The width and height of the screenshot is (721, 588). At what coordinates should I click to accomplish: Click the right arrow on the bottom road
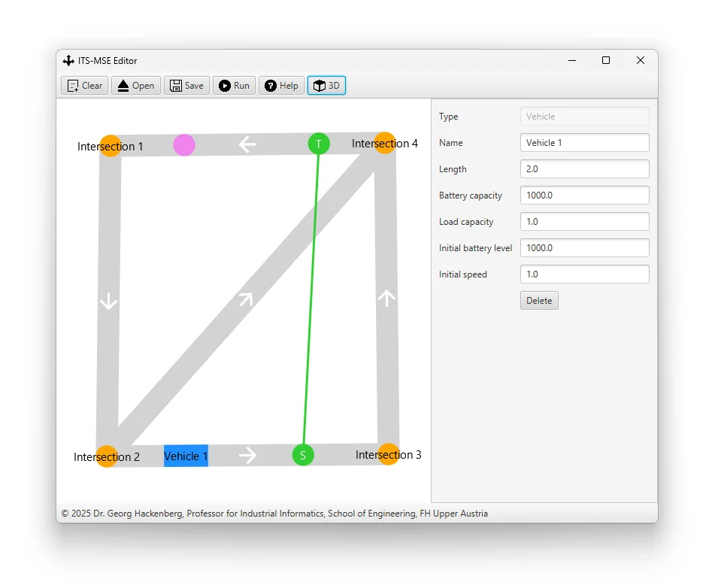[x=248, y=456]
